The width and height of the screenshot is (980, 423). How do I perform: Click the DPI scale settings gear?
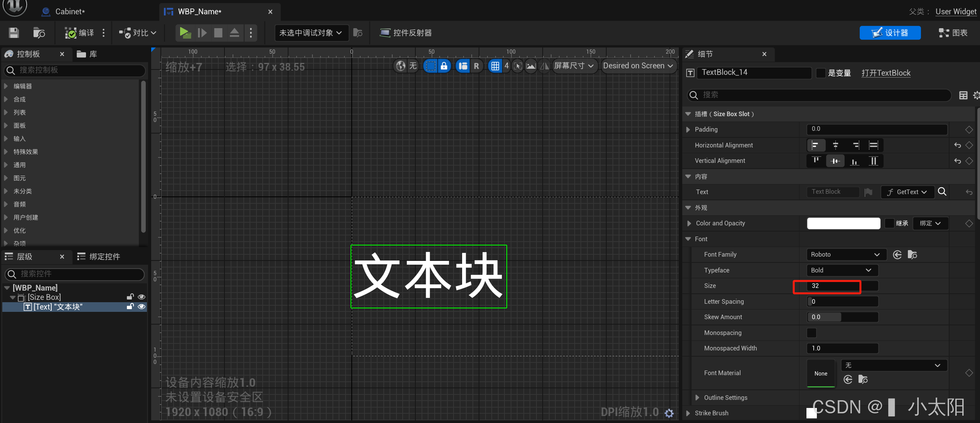tap(669, 413)
